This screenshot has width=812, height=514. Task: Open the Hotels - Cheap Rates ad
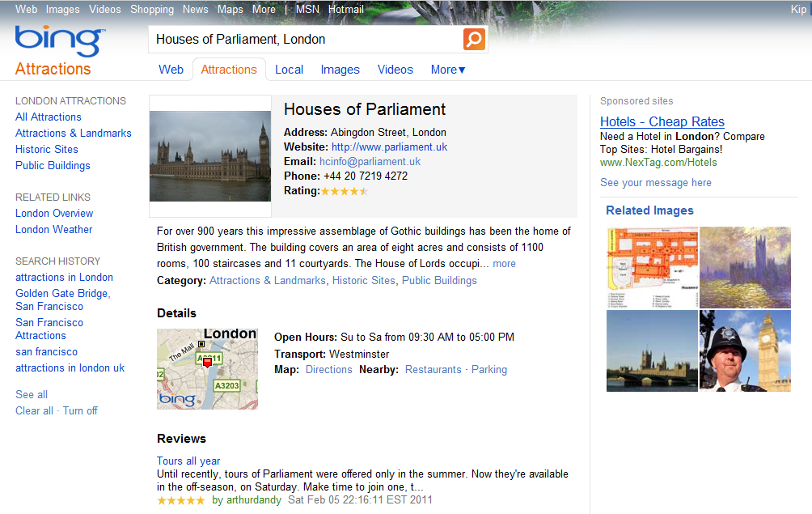662,121
